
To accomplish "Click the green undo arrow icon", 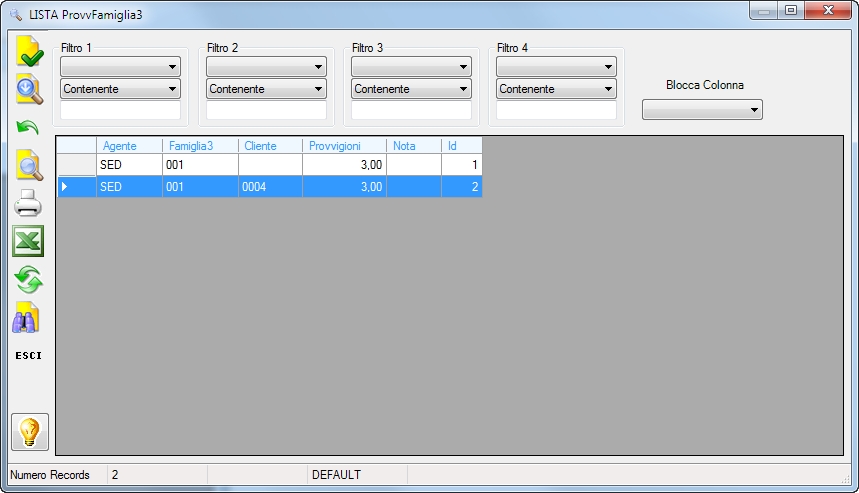I will pos(27,128).
